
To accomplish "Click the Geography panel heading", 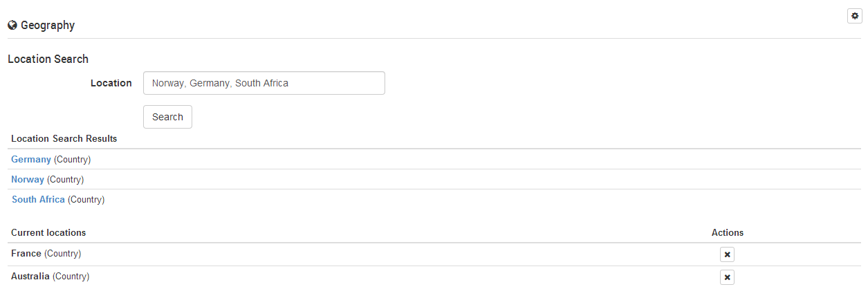I will coord(48,26).
